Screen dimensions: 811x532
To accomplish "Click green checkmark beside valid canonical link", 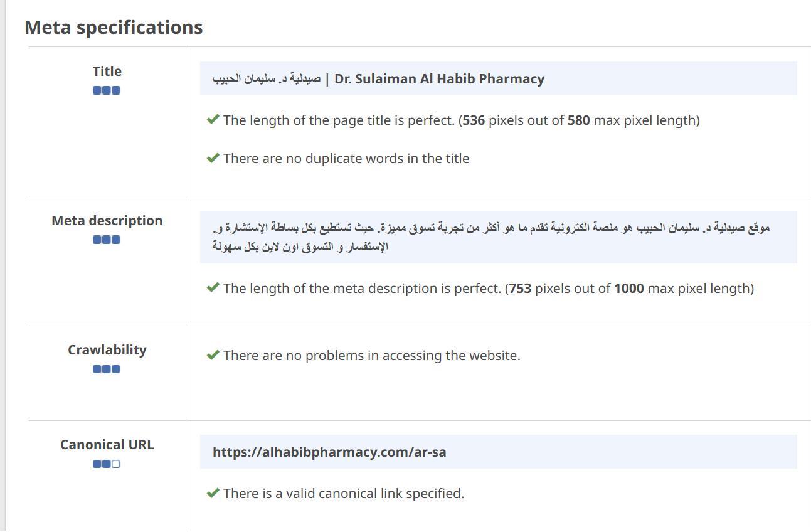I will tap(213, 492).
